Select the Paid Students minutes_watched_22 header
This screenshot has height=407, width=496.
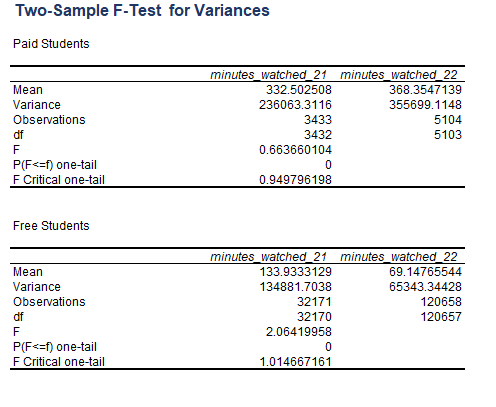(x=399, y=75)
